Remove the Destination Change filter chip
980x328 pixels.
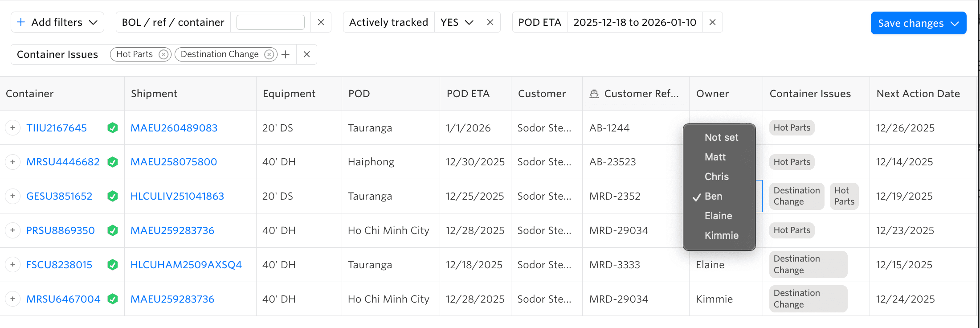pyautogui.click(x=269, y=54)
